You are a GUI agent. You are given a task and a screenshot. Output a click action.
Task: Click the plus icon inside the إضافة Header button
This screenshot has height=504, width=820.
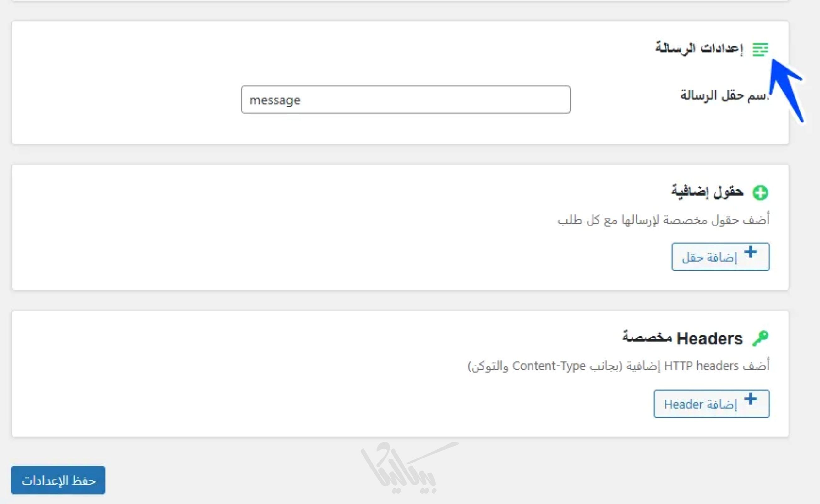(750, 399)
